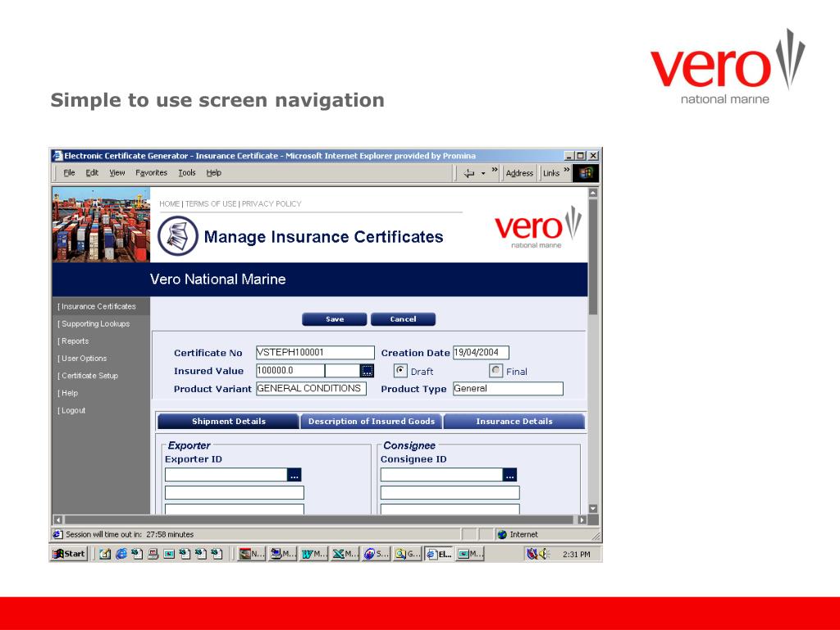Switch to the active El... taskbar button
840x630 pixels.
(438, 554)
